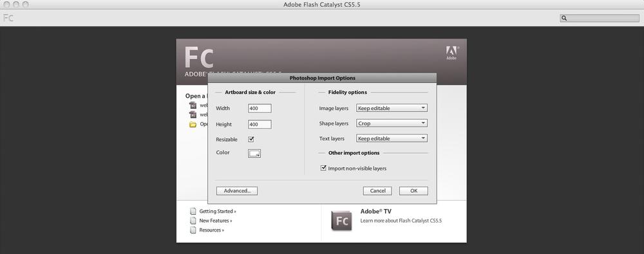
Task: Click the Adobe TV heading
Action: coord(376,212)
